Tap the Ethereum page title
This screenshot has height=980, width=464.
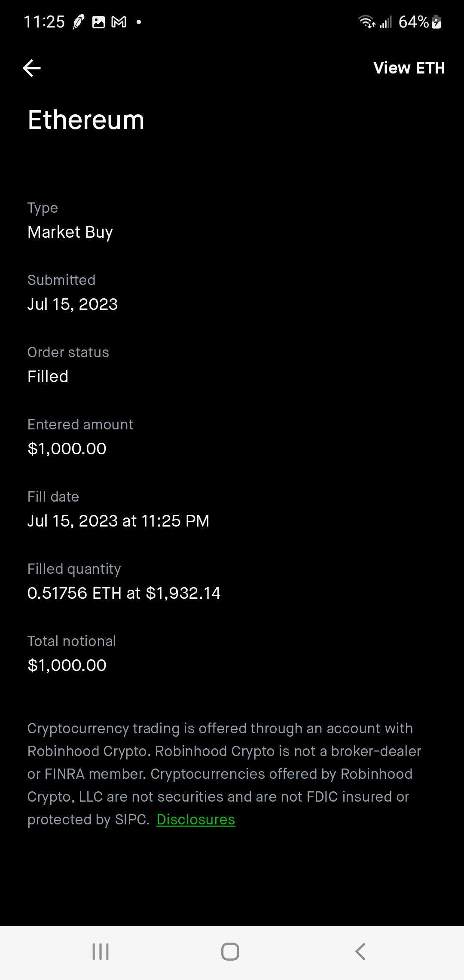coord(86,120)
